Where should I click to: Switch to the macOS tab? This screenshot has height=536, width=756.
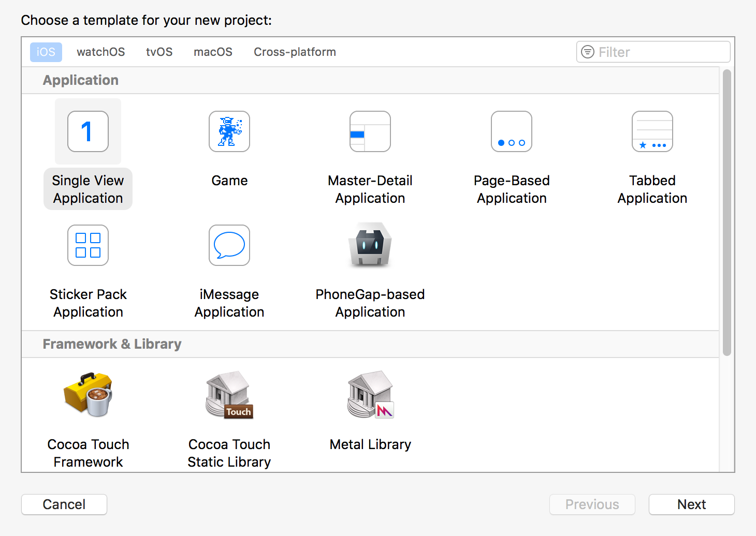pos(213,52)
